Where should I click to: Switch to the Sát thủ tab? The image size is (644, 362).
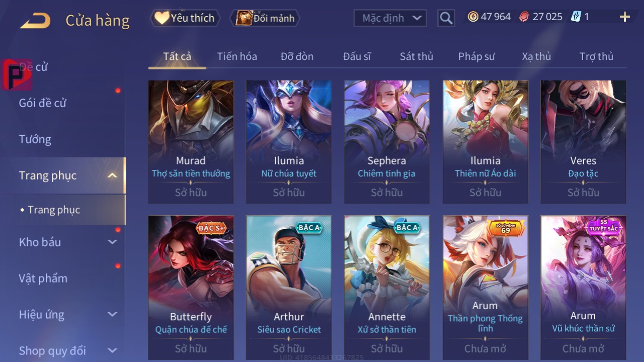(x=417, y=56)
